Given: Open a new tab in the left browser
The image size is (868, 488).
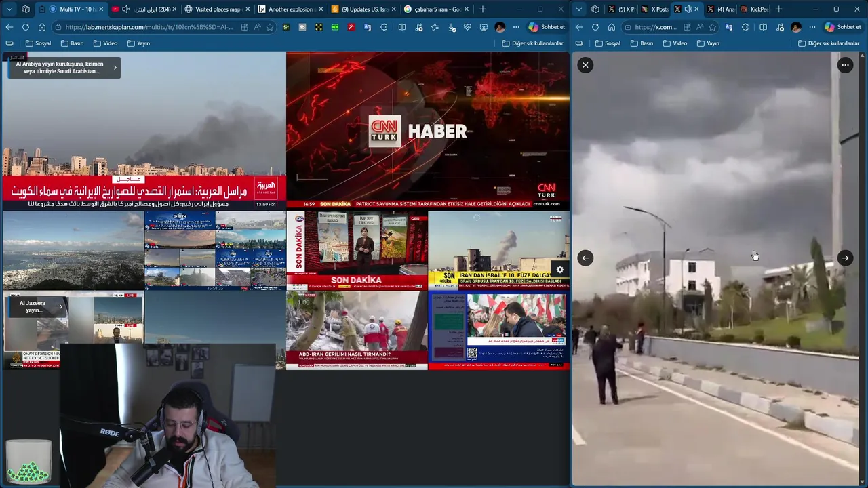Looking at the screenshot, I should coord(483,9).
